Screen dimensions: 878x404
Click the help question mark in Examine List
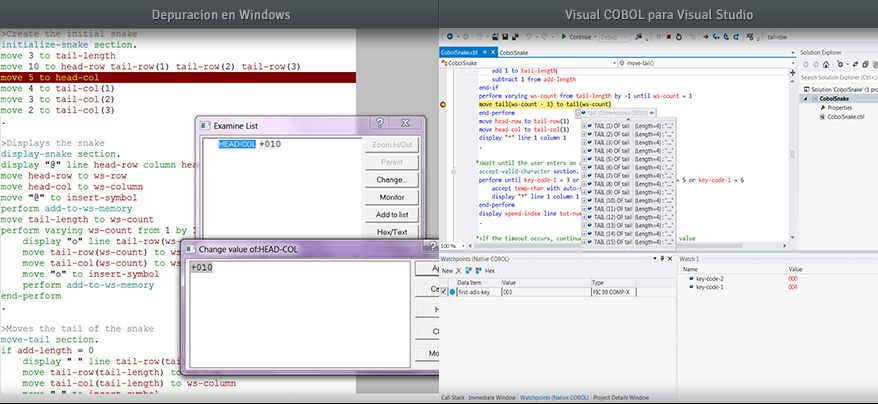click(x=379, y=124)
